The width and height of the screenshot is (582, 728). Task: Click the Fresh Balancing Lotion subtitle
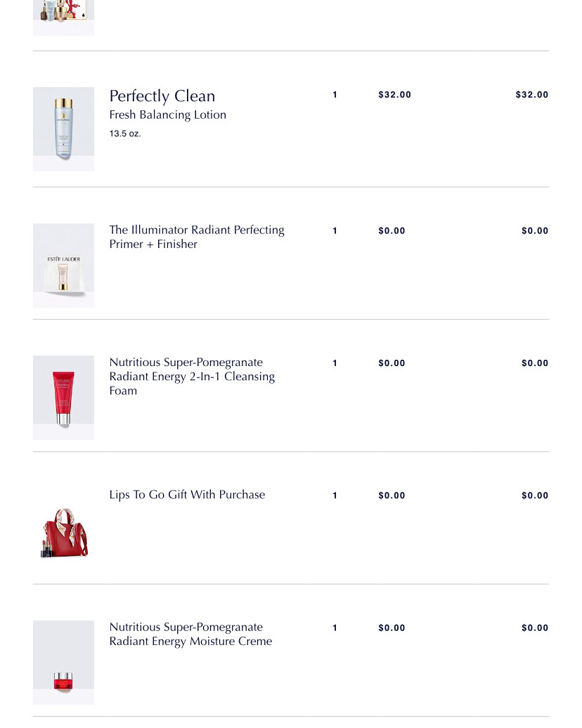tap(168, 115)
